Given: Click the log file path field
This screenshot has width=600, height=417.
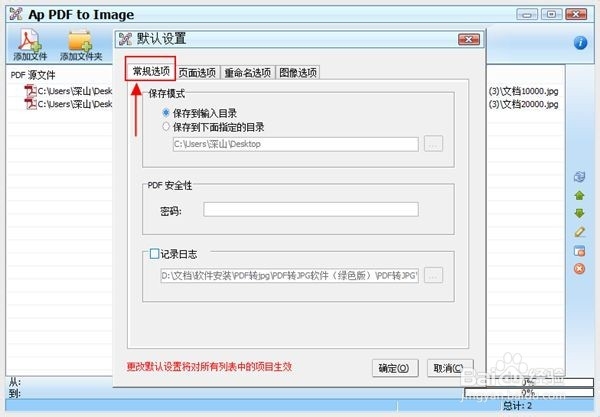Looking at the screenshot, I should [x=289, y=275].
